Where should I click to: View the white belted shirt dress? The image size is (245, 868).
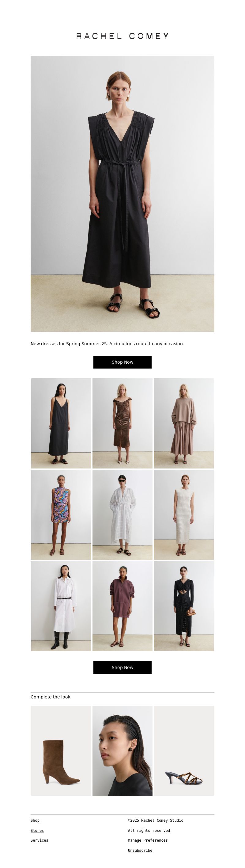[x=61, y=606]
